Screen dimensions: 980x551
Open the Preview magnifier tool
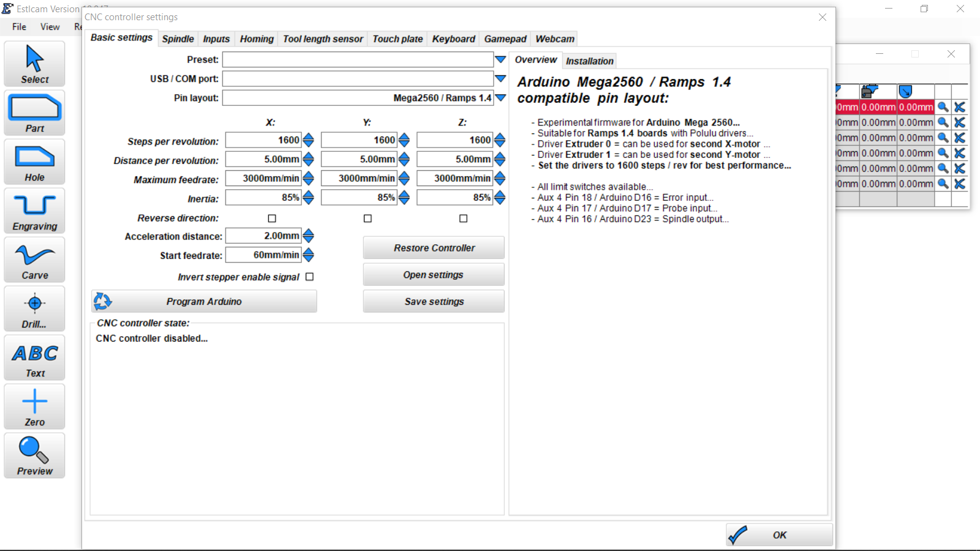(x=34, y=456)
